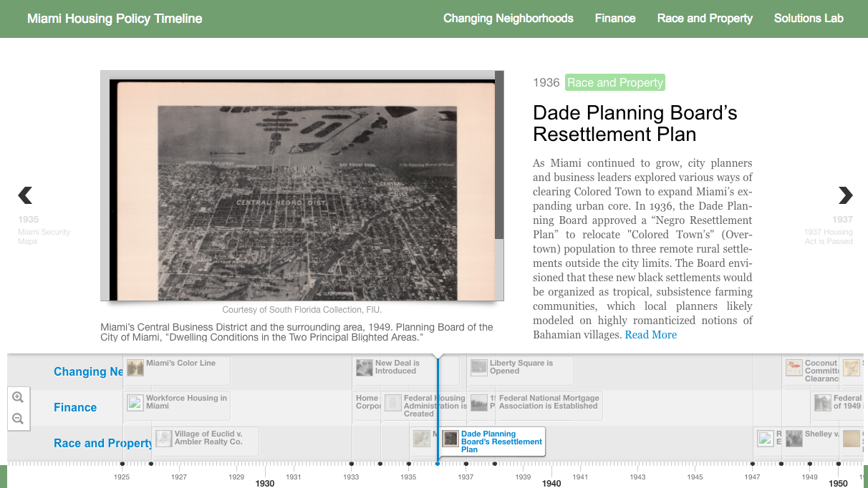This screenshot has height=488, width=868.
Task: Select Liberty Square is Opened event
Action: 521,371
